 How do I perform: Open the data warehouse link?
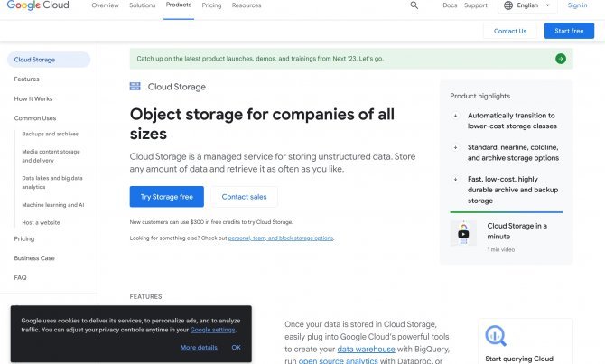367,349
